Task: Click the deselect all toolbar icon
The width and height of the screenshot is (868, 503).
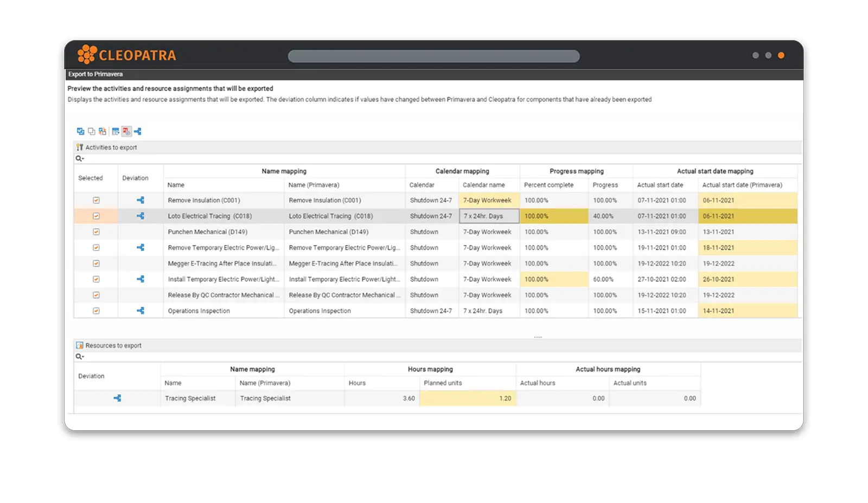Action: (91, 131)
